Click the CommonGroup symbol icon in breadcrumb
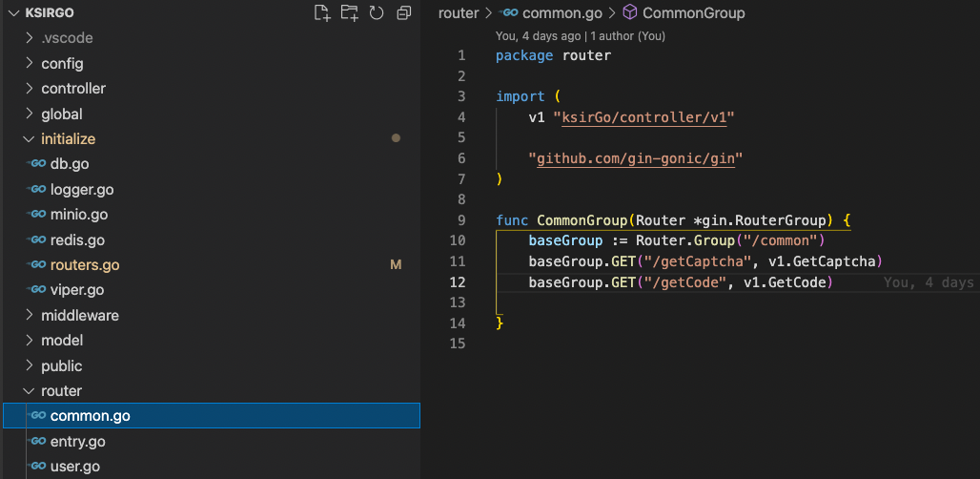 629,13
